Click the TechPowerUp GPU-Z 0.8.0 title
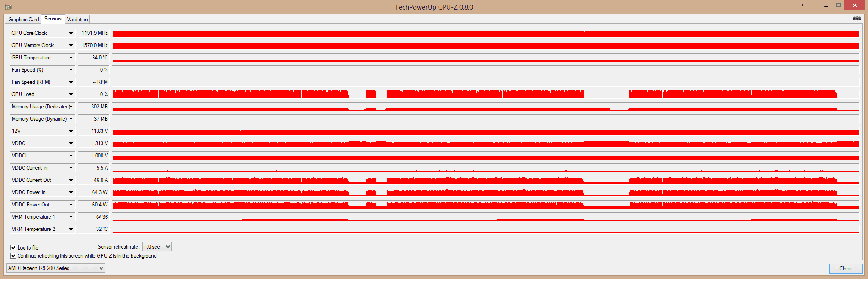The height and width of the screenshot is (294, 868). pos(434,7)
